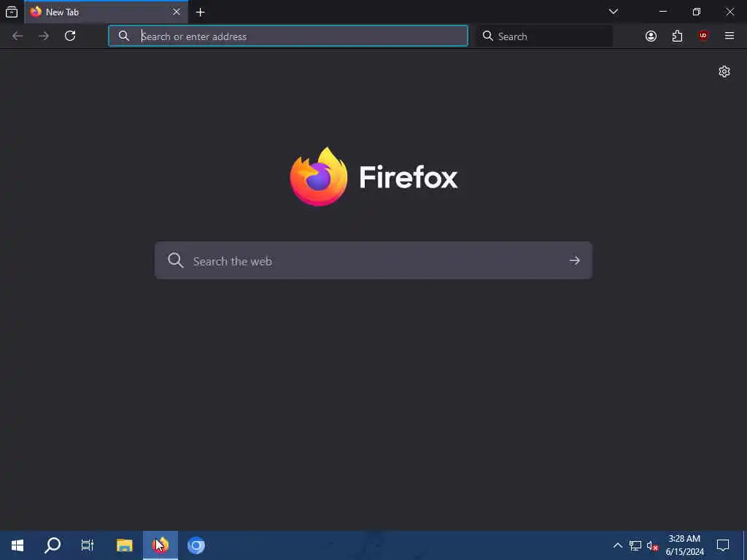Screen dimensions: 747x560
Task: Open the Firefox account menu
Action: pos(651,36)
